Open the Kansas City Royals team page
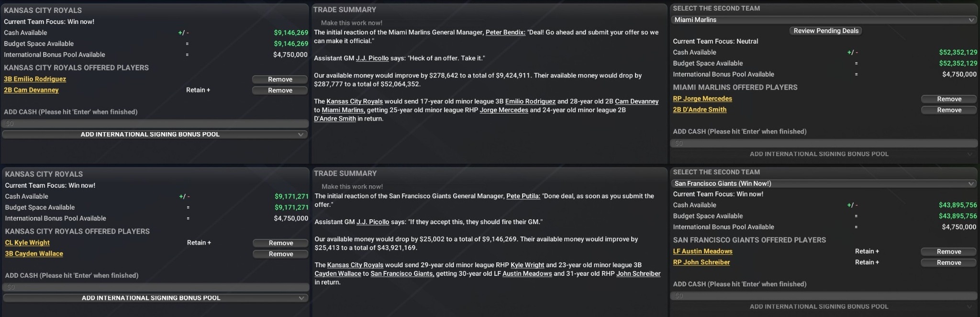Viewport: 980px width, 317px height. click(x=355, y=102)
